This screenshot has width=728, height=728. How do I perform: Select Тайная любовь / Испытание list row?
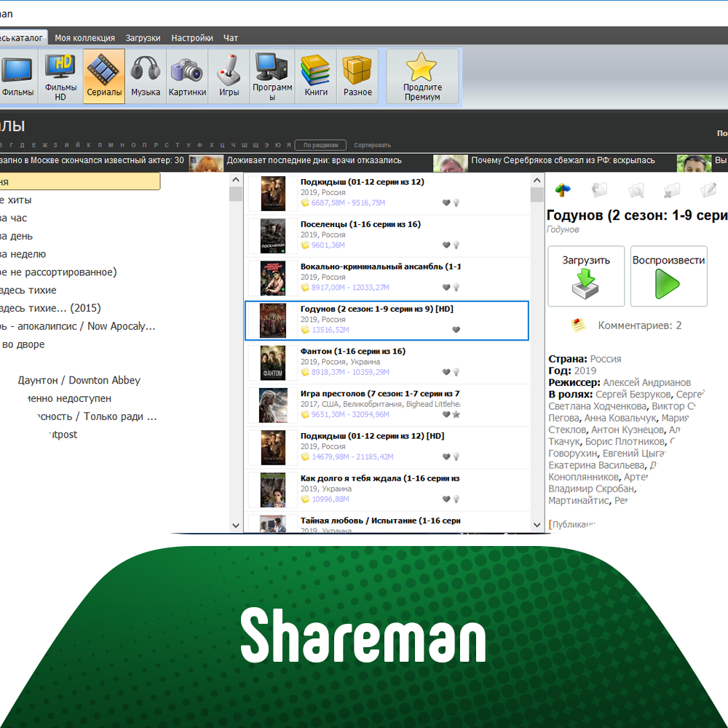[388, 522]
